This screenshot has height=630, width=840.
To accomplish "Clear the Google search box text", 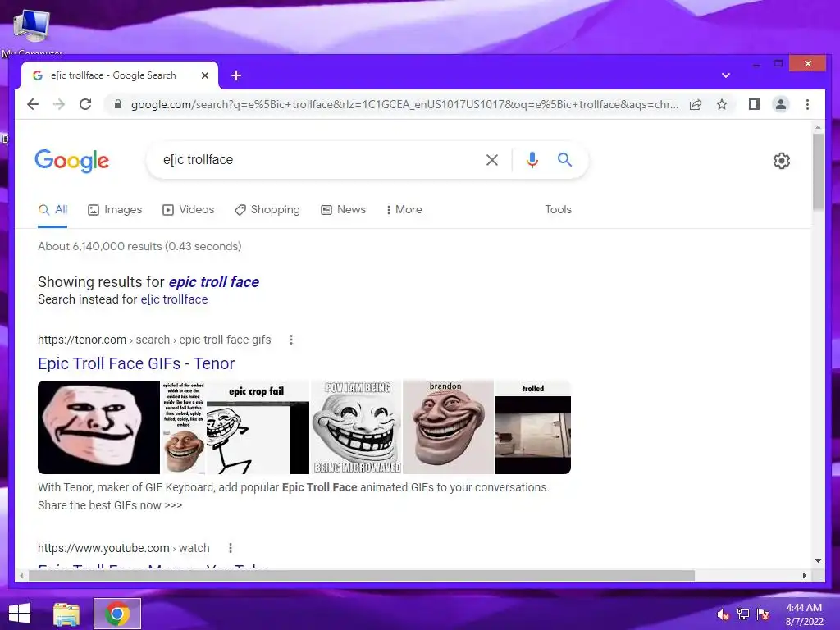I will click(492, 160).
